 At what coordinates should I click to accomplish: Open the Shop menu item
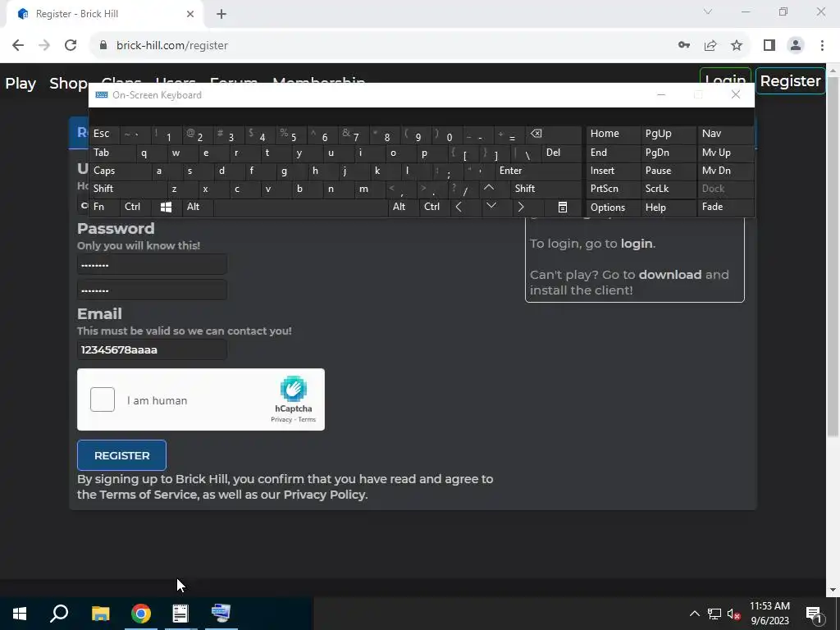coord(68,83)
